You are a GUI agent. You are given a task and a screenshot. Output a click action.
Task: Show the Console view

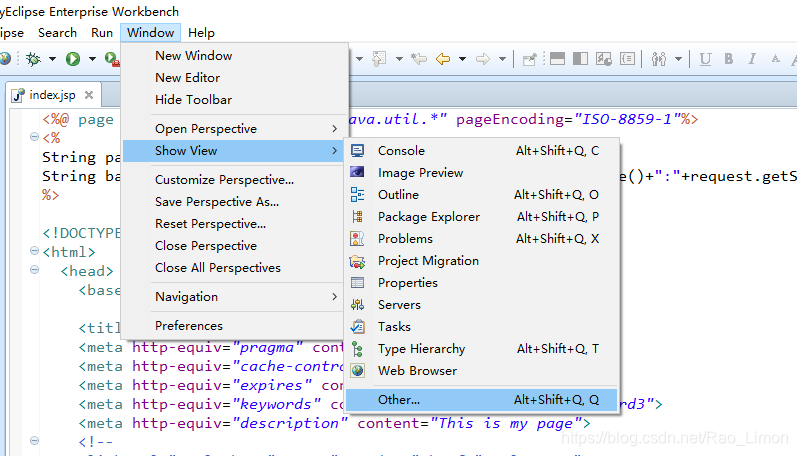[x=481, y=150]
